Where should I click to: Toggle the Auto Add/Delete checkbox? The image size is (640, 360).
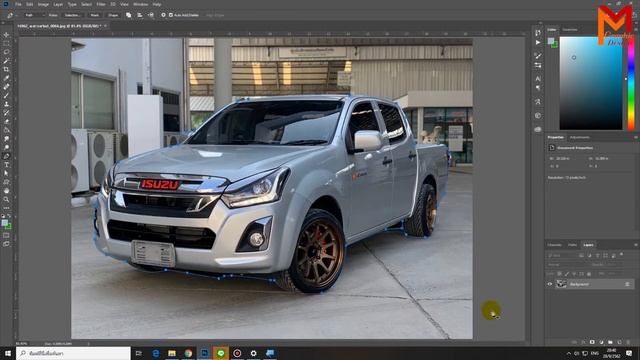tap(171, 15)
